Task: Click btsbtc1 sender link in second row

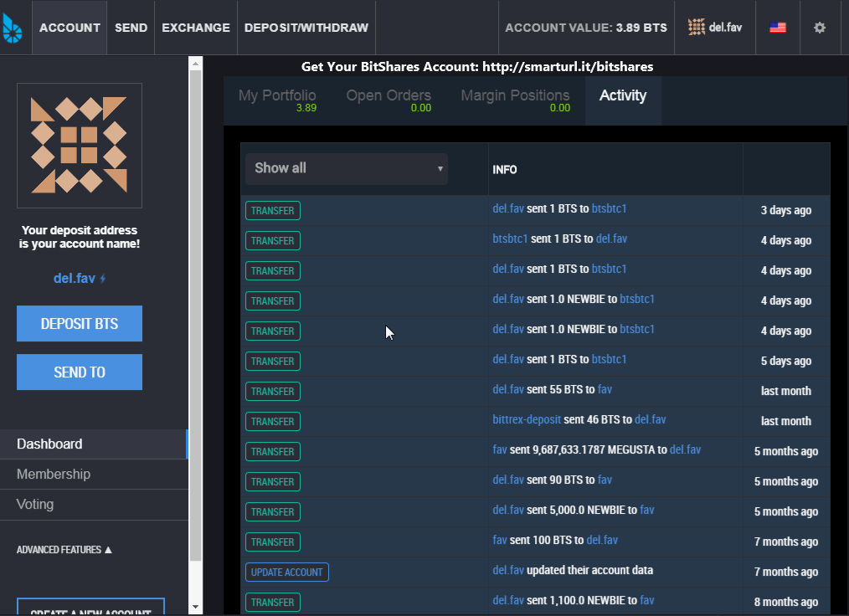Action: pyautogui.click(x=510, y=239)
